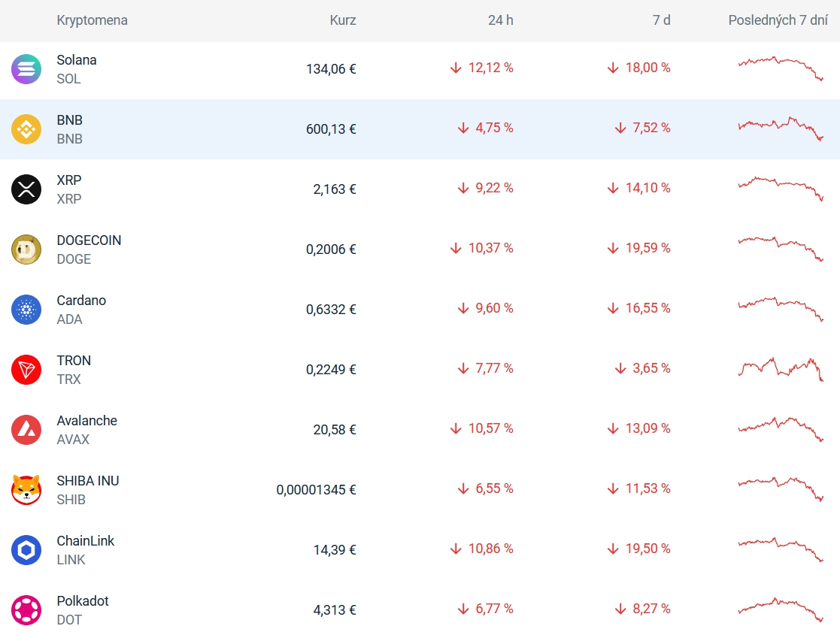Click the Shiba Inu logo icon

26,490
